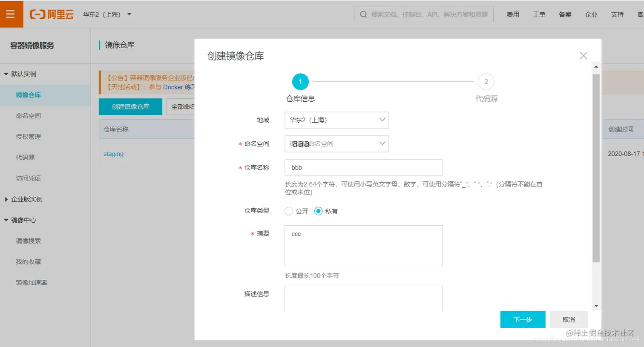Select the 公开 radio button

coord(289,211)
